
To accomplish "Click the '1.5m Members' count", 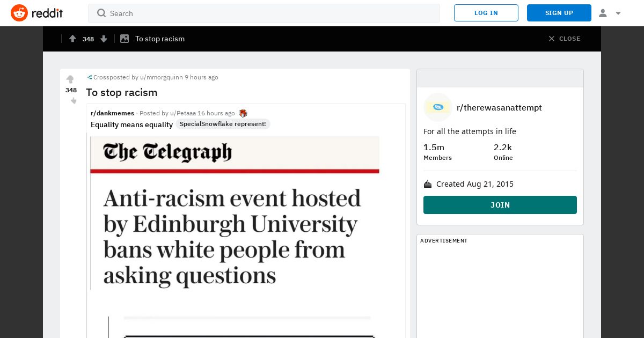I will (437, 152).
